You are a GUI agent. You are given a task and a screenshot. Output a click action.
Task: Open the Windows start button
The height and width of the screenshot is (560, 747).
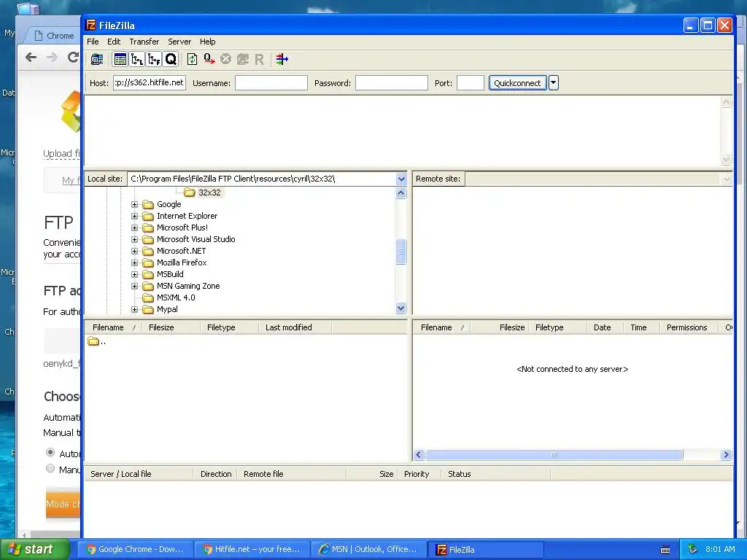34,550
